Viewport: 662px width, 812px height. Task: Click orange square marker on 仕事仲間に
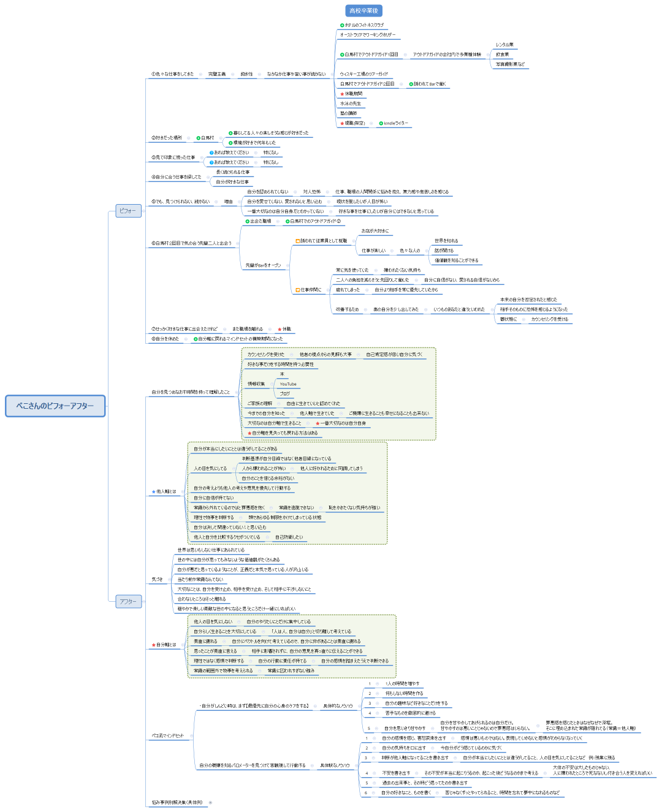click(x=298, y=290)
